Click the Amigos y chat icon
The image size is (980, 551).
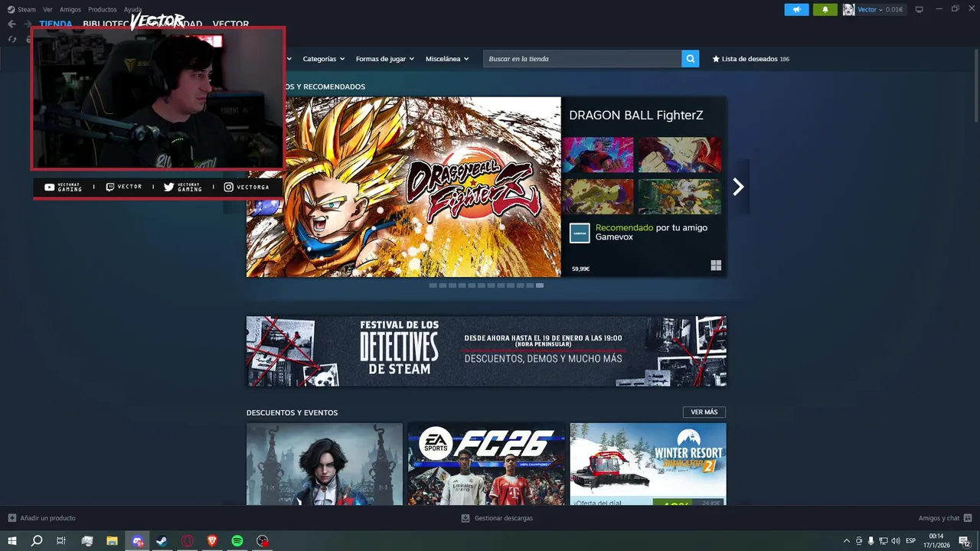click(x=968, y=518)
